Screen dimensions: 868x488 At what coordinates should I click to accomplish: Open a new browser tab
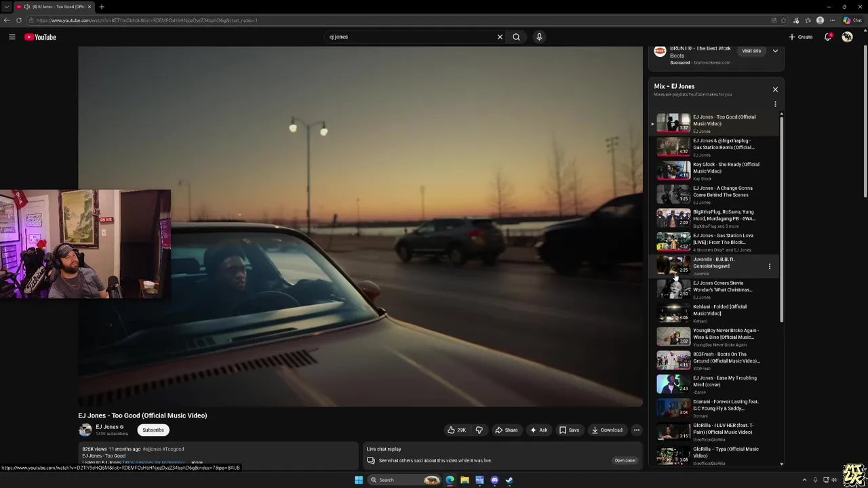101,7
